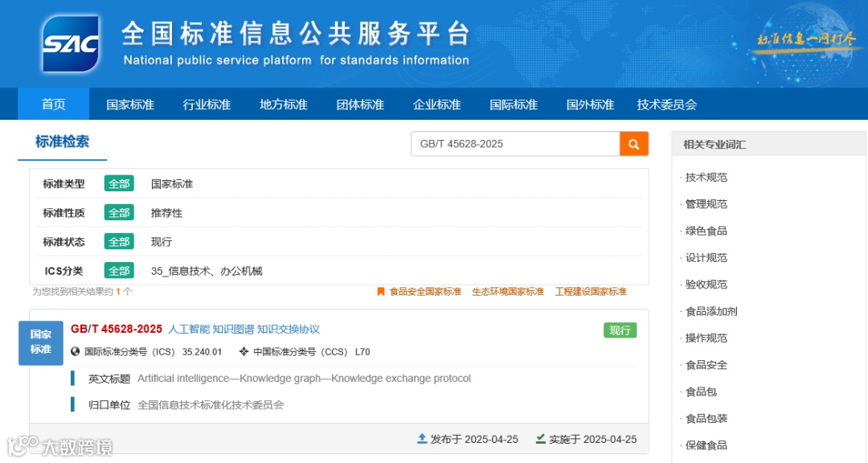Click the orange bookmark flag icon
This screenshot has height=463, width=868.
point(381,291)
